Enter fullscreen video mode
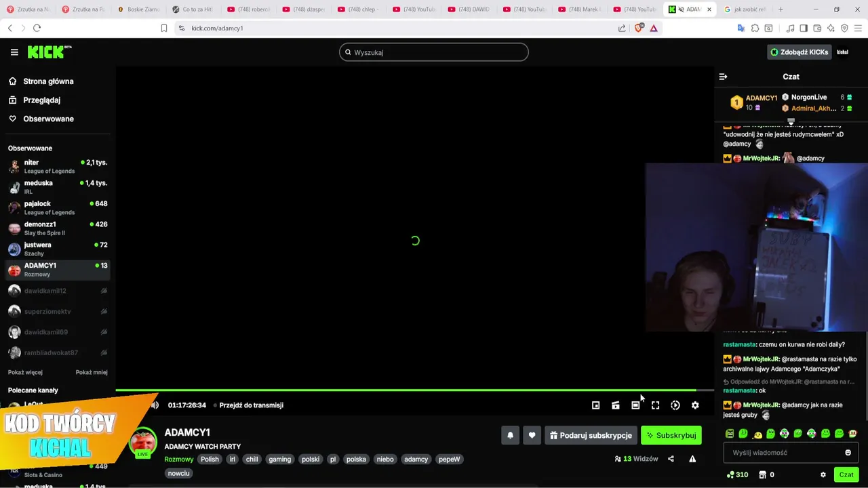 pos(655,405)
